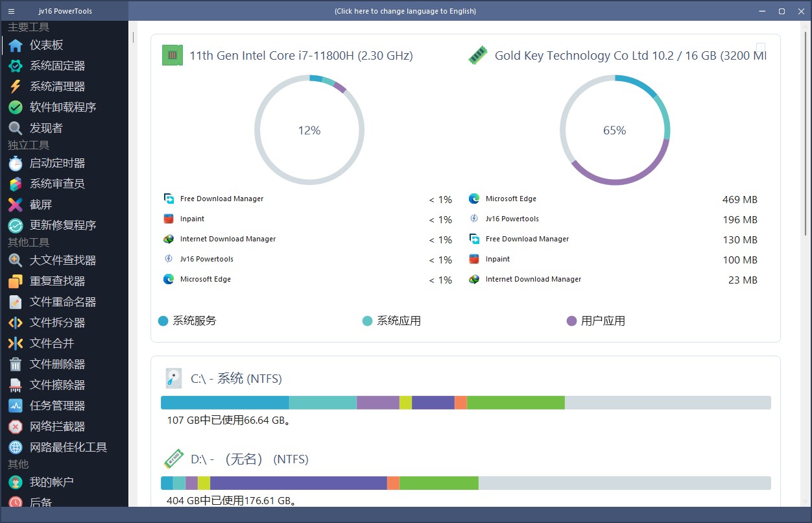Open the 软件卸载程序 menu item

pyautogui.click(x=65, y=108)
